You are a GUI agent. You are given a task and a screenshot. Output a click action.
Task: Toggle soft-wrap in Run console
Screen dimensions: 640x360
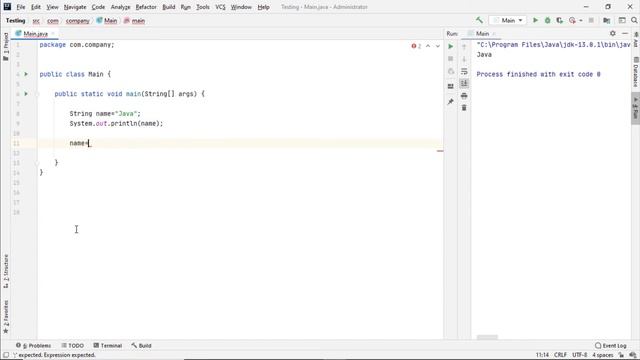coord(464,72)
